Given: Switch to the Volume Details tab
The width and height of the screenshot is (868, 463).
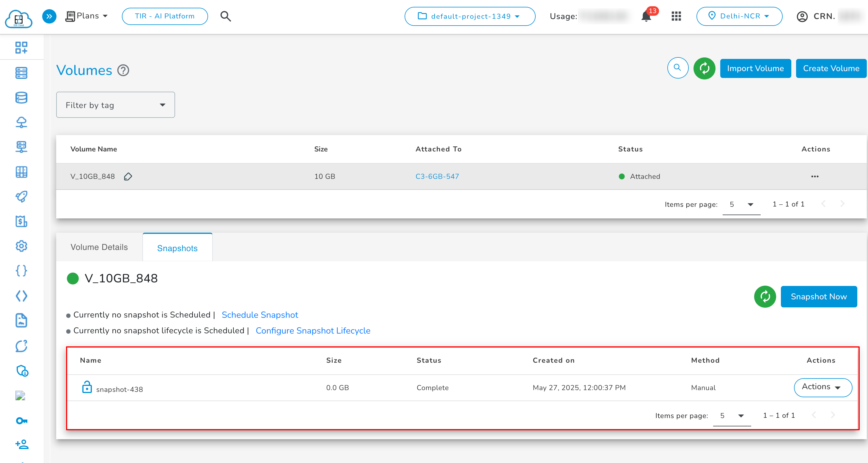Looking at the screenshot, I should tap(99, 247).
